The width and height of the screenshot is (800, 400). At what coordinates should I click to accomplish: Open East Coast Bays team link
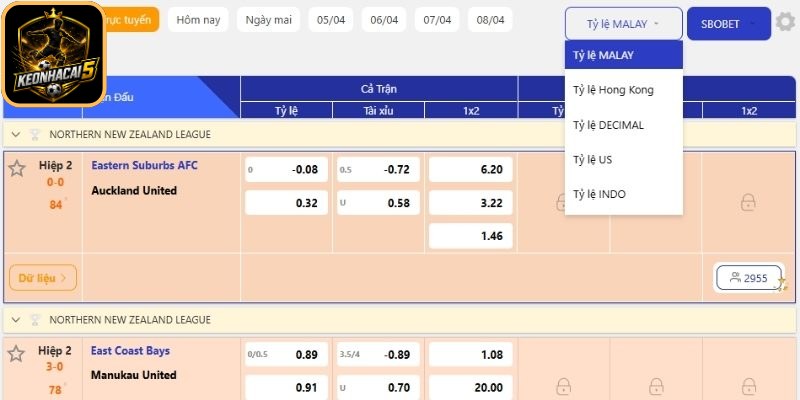[x=131, y=351]
